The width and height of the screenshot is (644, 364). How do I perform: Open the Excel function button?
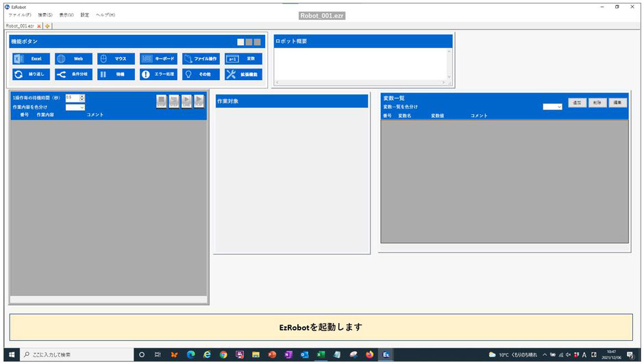pyautogui.click(x=32, y=59)
